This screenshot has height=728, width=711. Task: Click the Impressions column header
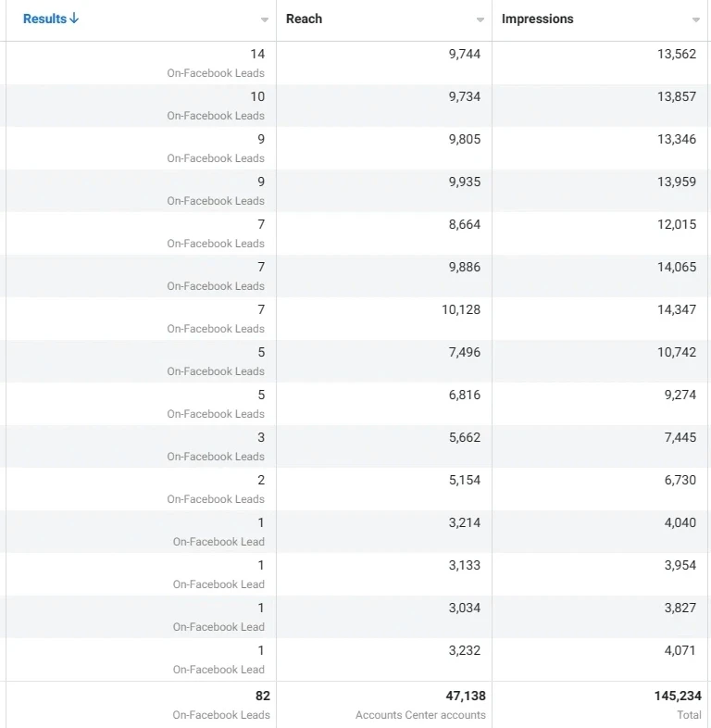[538, 19]
